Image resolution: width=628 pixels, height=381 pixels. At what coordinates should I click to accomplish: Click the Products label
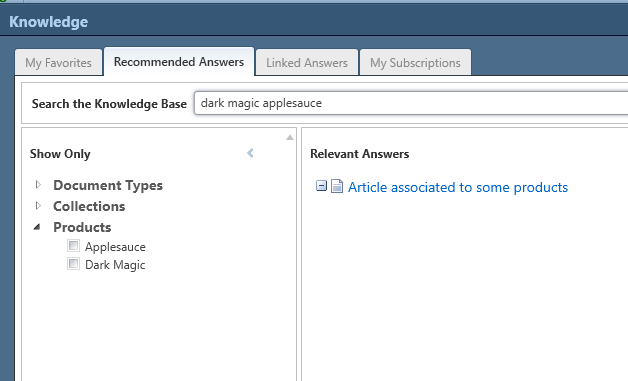coord(82,227)
